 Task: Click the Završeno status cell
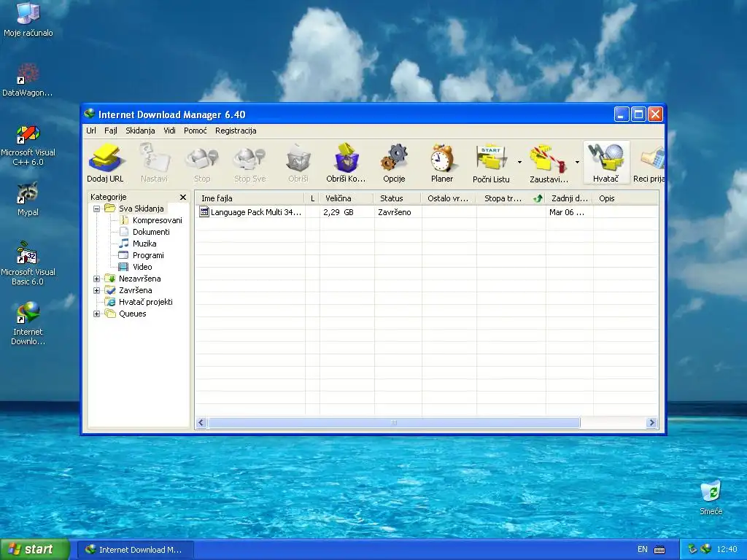(x=395, y=212)
